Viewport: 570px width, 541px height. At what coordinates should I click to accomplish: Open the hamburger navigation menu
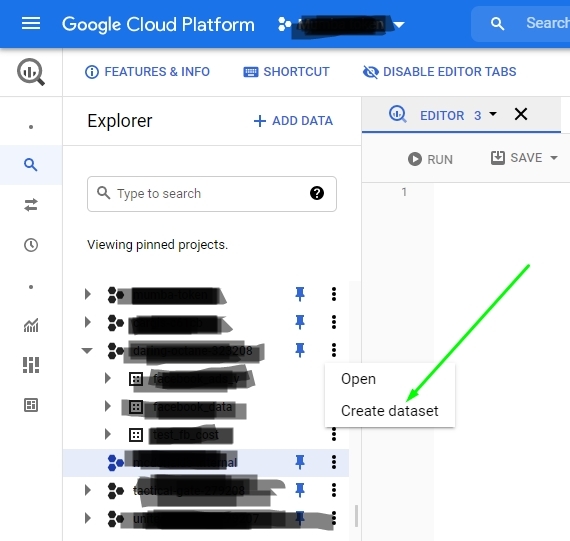tap(31, 24)
